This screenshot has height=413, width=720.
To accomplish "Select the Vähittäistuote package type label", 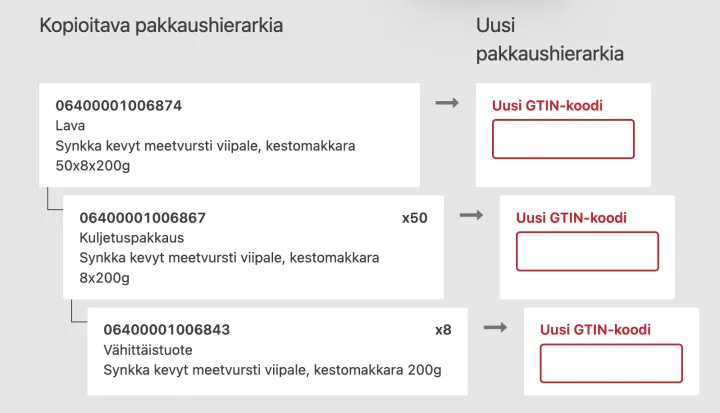I will 148,349.
